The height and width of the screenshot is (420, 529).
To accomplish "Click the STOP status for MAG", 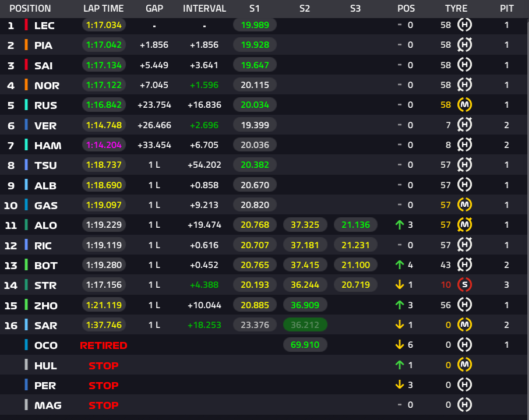I will tap(104, 405).
